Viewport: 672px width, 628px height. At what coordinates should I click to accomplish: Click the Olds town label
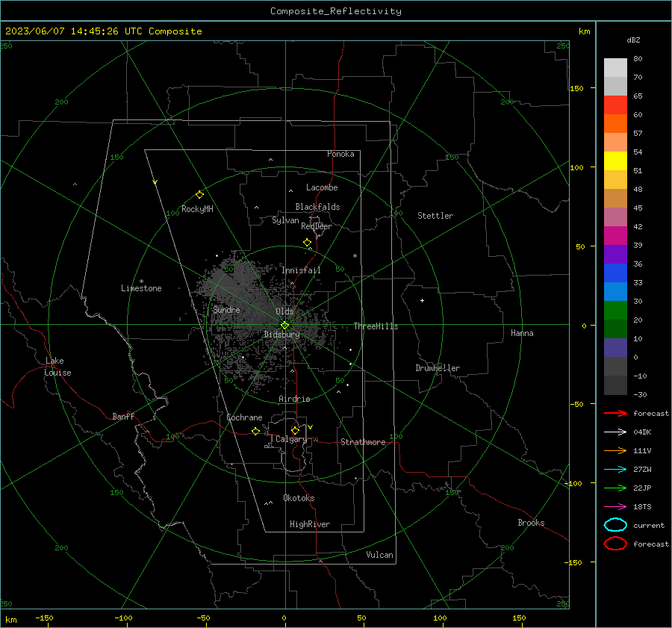pyautogui.click(x=284, y=311)
